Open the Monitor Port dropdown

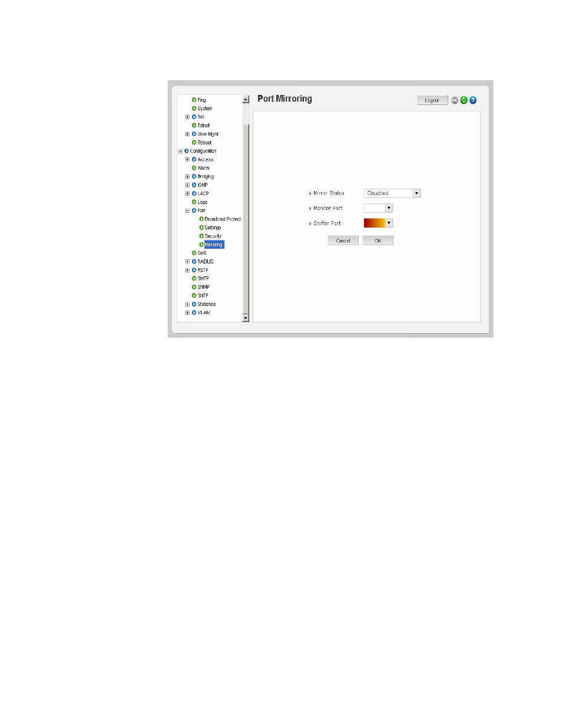pos(389,208)
